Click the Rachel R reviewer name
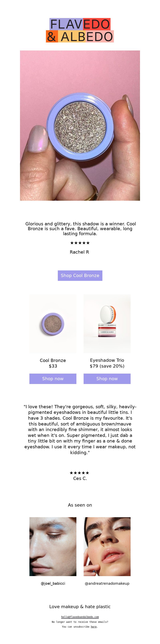160x644 pixels. 79,252
